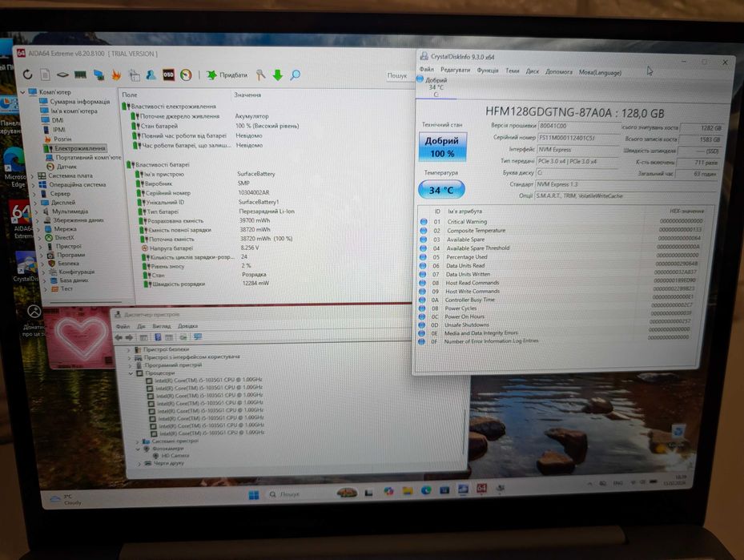Image resolution: width=744 pixels, height=560 pixels.
Task: Select Електроживлення in the AIDA64 tree
Action: coord(79,148)
